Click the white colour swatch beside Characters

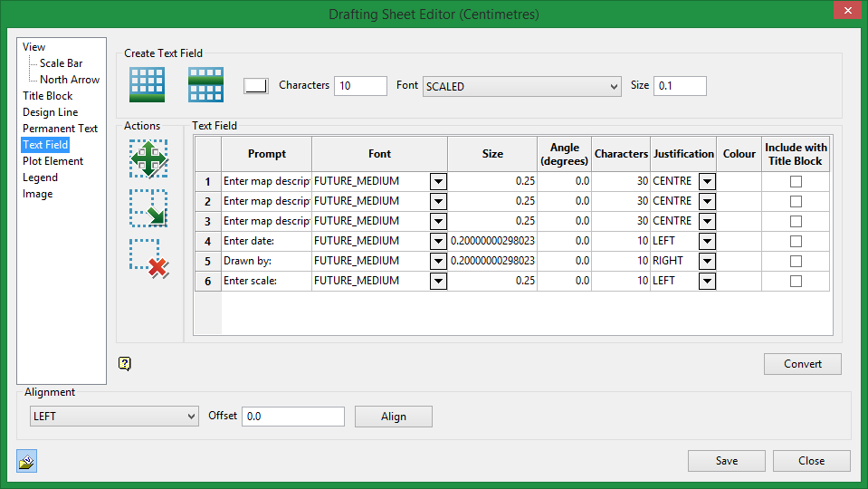pyautogui.click(x=256, y=85)
